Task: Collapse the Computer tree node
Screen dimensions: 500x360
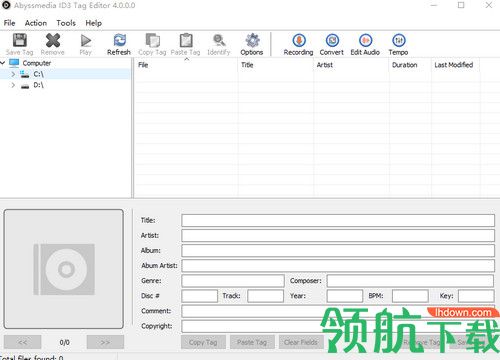Action: click(x=3, y=63)
